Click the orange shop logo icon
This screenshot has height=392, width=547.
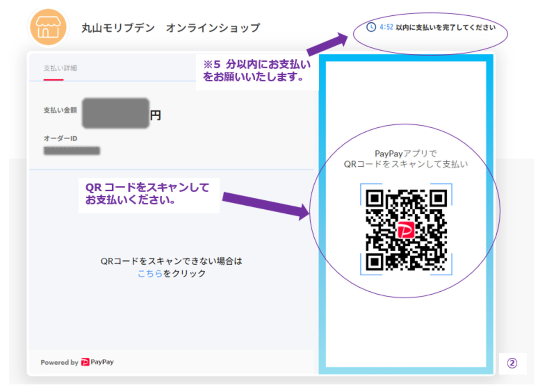48,27
